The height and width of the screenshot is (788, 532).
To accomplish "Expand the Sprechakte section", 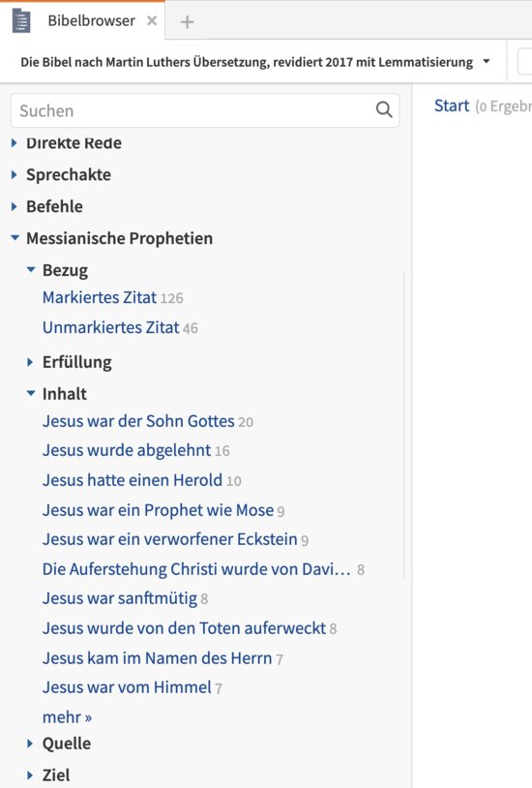I will [15, 175].
